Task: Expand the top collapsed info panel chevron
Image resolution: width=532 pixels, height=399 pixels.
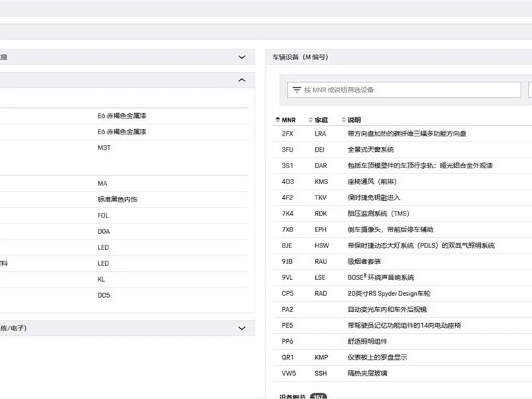Action: [x=241, y=57]
